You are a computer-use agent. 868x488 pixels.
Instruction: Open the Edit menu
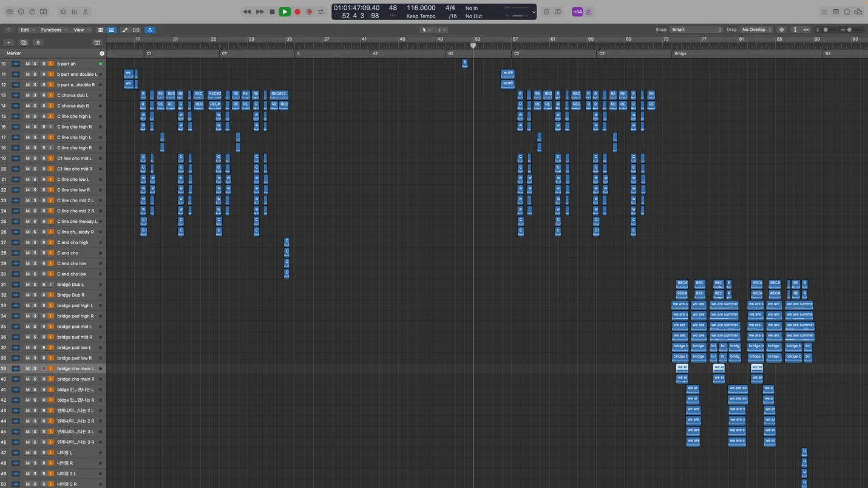click(27, 30)
